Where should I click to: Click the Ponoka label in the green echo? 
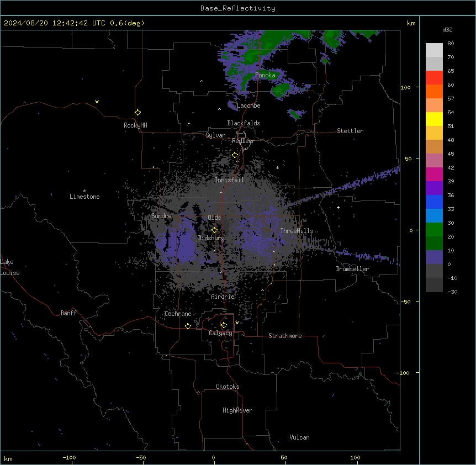coord(265,75)
